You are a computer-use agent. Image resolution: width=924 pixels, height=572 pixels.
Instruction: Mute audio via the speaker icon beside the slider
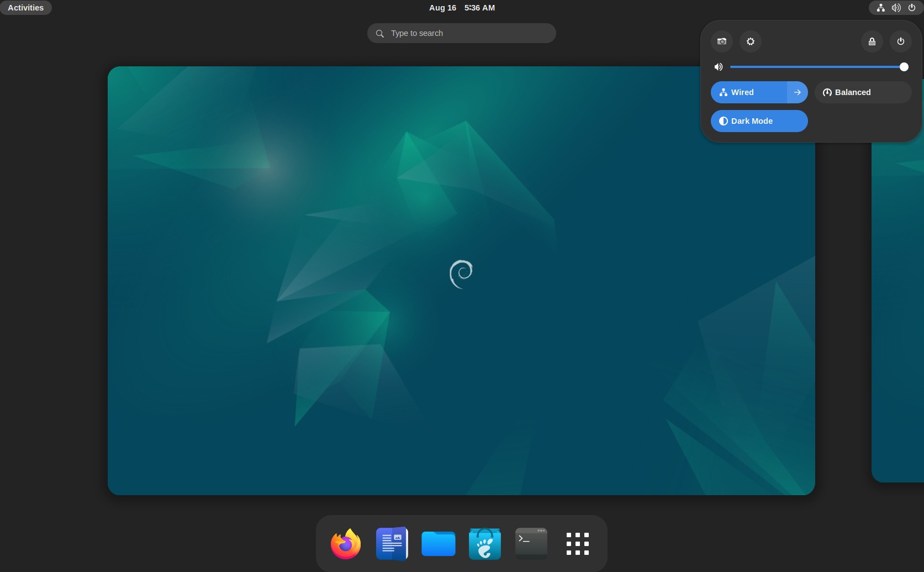(x=719, y=67)
